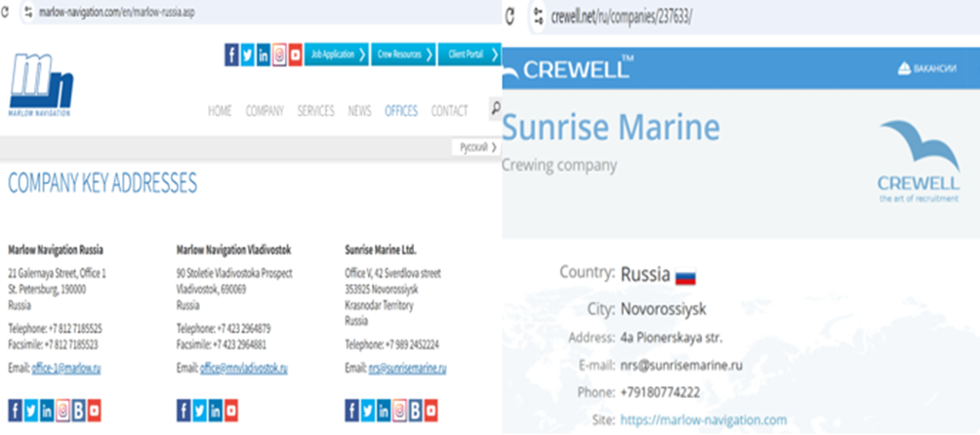Open the COMPANY menu item

pos(265,111)
